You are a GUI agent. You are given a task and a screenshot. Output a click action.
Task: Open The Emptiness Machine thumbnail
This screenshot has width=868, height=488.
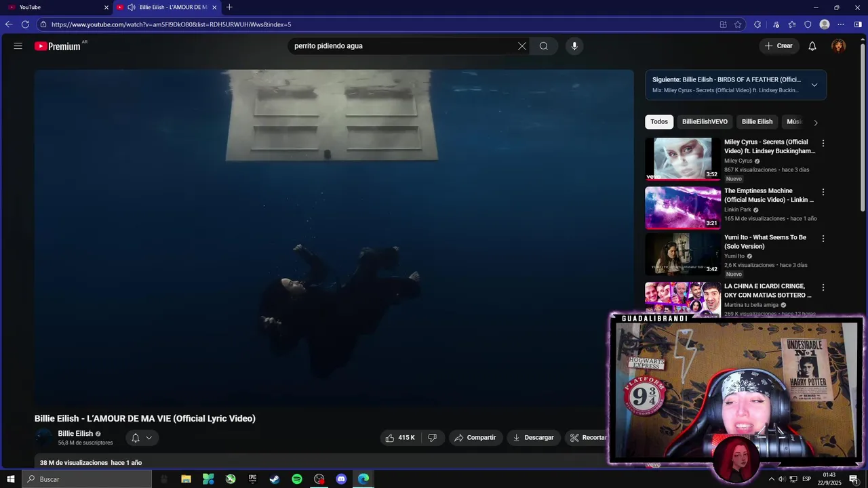click(x=682, y=208)
